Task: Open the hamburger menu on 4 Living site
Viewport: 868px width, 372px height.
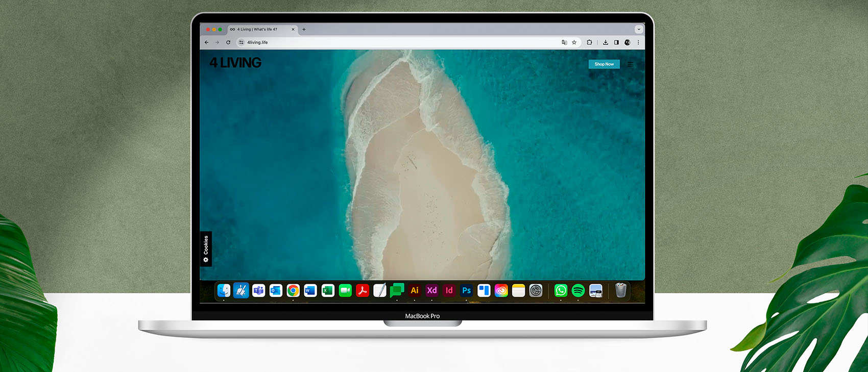Action: pos(631,64)
